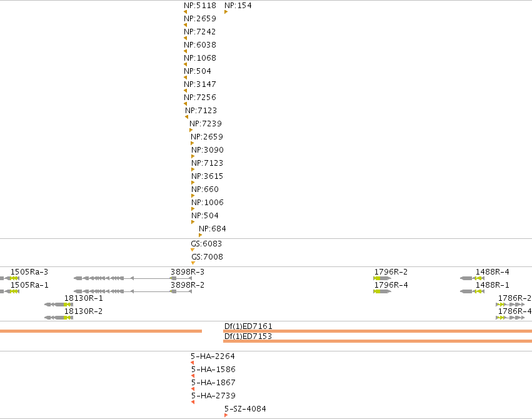Click the 18130R-2 name label
532x419 pixels.
tap(84, 311)
